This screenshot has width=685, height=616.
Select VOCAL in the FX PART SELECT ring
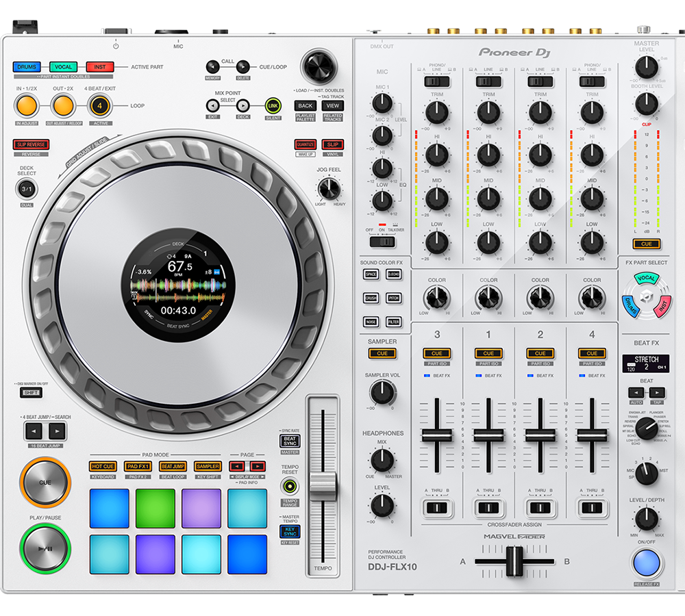click(646, 278)
